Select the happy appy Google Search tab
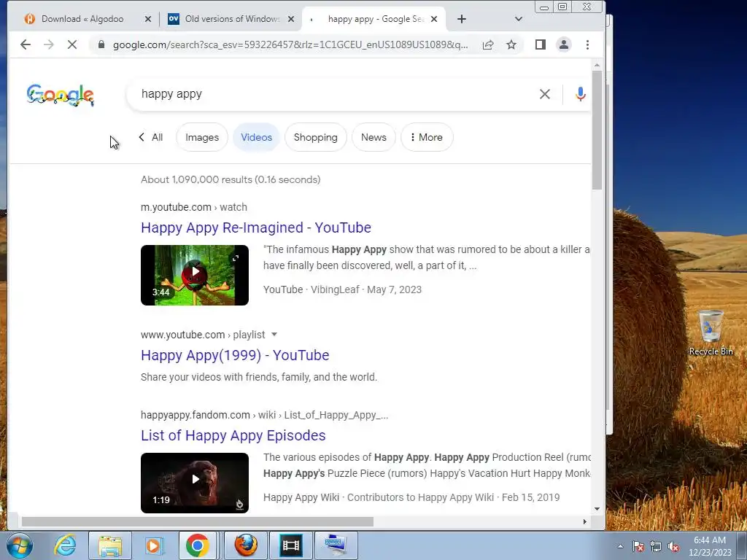Screen dimensions: 747x560 tap(374, 19)
